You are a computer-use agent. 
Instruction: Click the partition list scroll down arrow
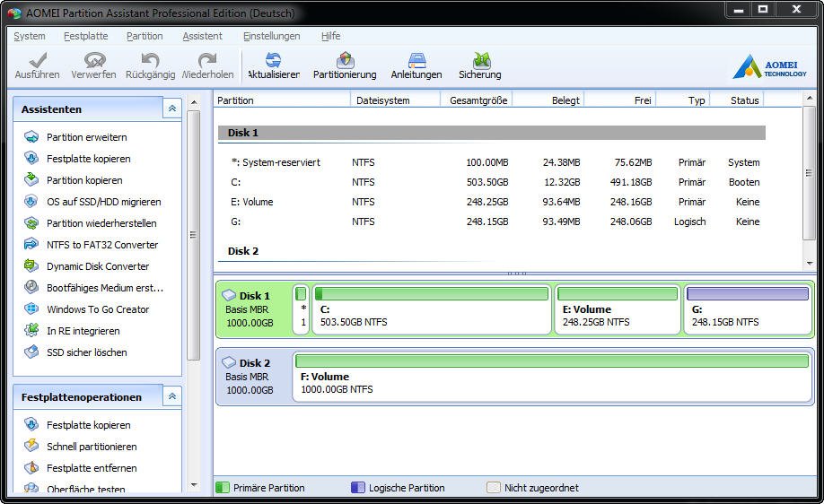coord(809,263)
